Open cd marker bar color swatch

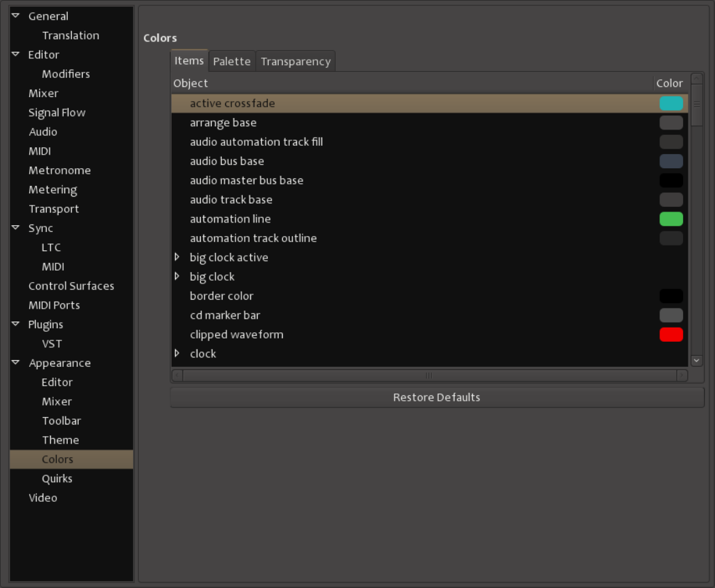tap(671, 315)
